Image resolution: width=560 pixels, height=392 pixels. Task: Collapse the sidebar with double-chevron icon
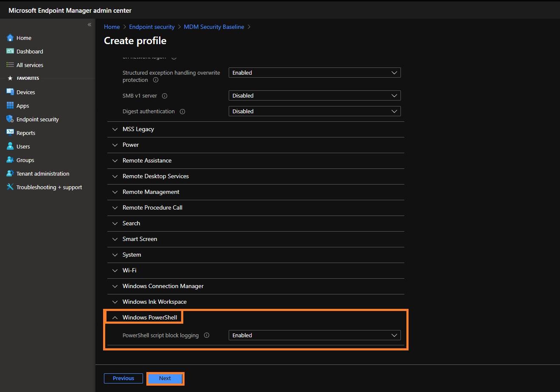(90, 25)
